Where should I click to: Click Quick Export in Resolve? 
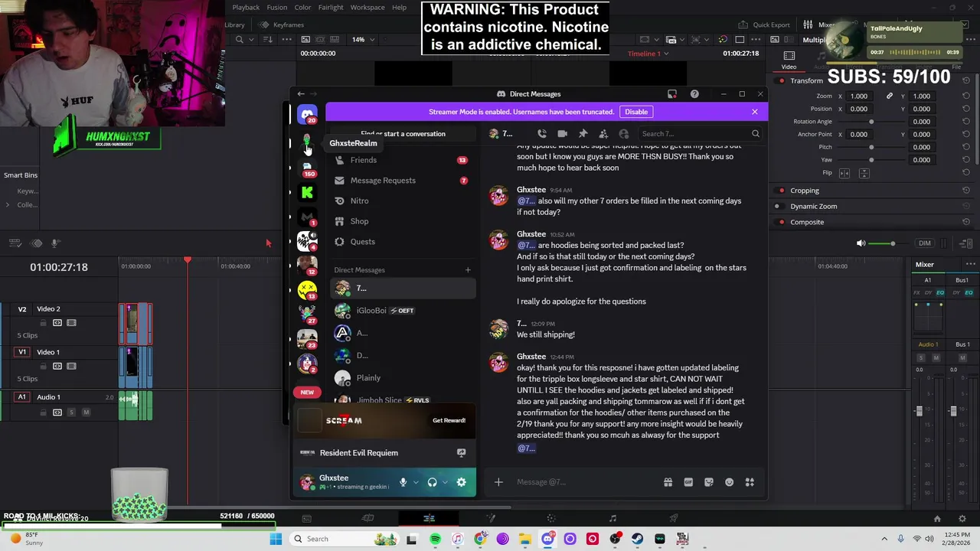(x=764, y=24)
